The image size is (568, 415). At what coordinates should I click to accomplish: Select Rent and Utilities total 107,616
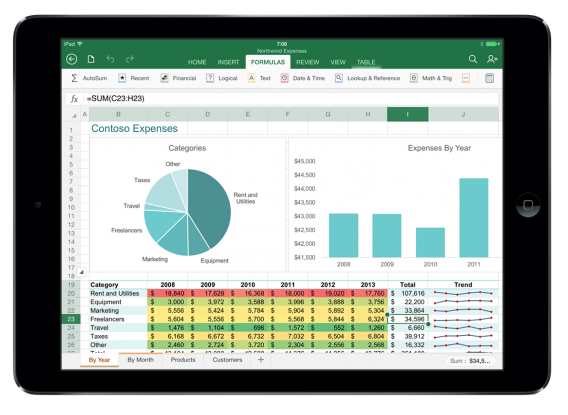(408, 293)
